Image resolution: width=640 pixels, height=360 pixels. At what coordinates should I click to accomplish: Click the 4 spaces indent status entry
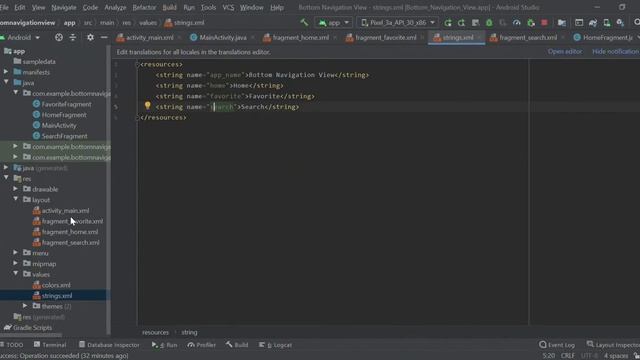(616, 356)
